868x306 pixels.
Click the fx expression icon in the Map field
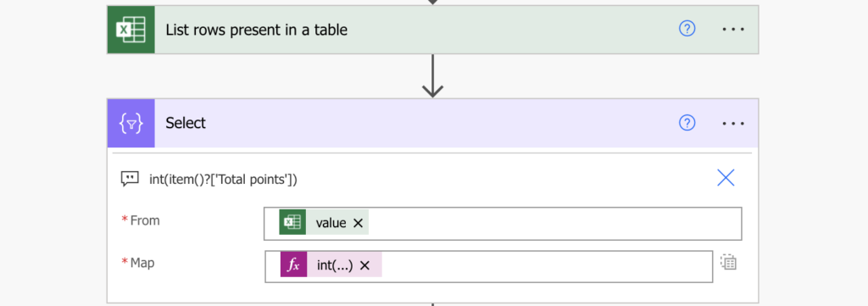(293, 265)
